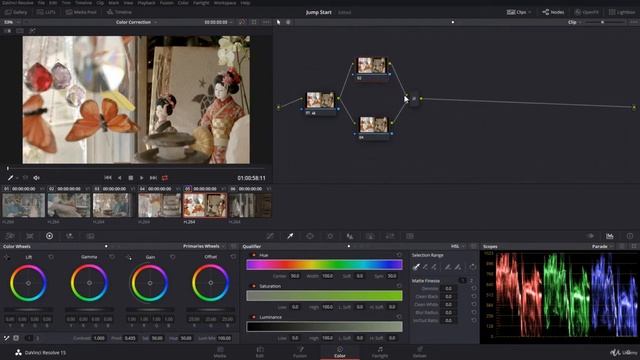Open the RGB Mixer palette icon
This screenshot has height=360, width=640.
point(69,236)
